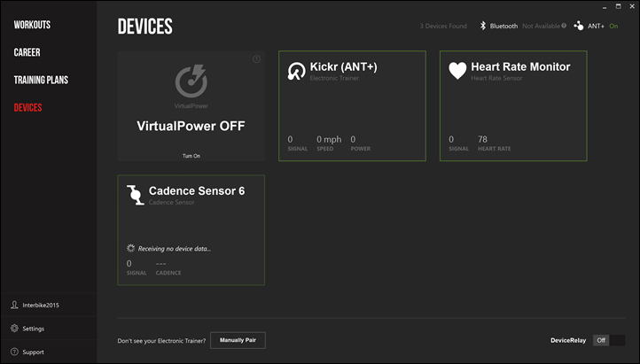Viewport: 640px width, 364px height.
Task: Click the VirtualPower lightning gauge icon
Action: click(191, 81)
